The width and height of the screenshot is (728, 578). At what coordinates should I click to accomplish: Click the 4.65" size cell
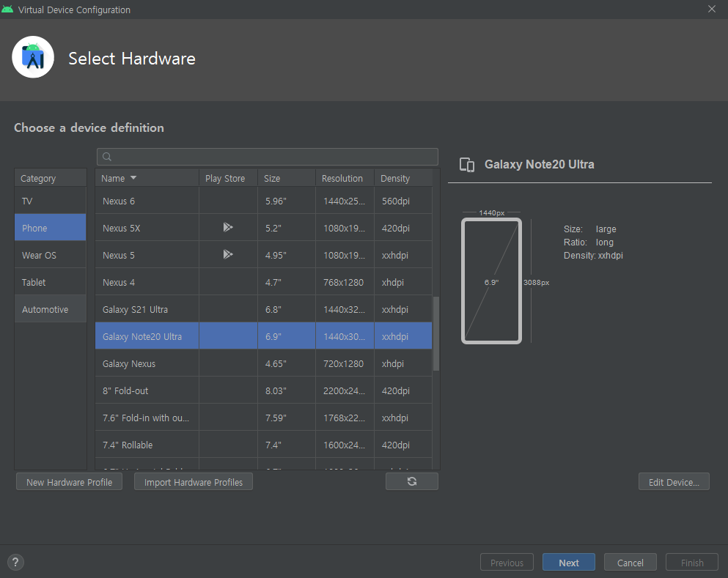point(287,363)
